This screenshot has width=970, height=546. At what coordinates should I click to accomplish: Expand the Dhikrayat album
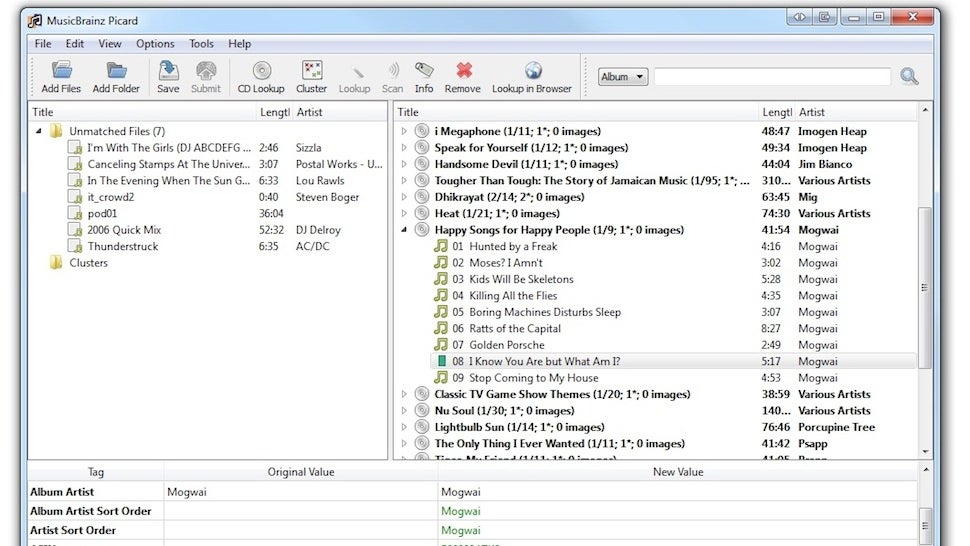tap(404, 197)
